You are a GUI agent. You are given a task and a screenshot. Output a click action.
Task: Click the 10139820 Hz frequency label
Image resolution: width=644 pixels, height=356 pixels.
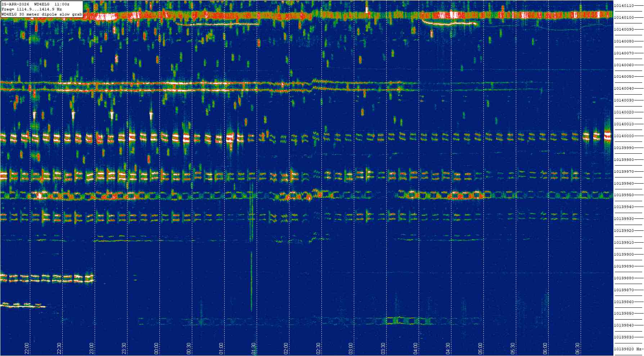(x=628, y=349)
